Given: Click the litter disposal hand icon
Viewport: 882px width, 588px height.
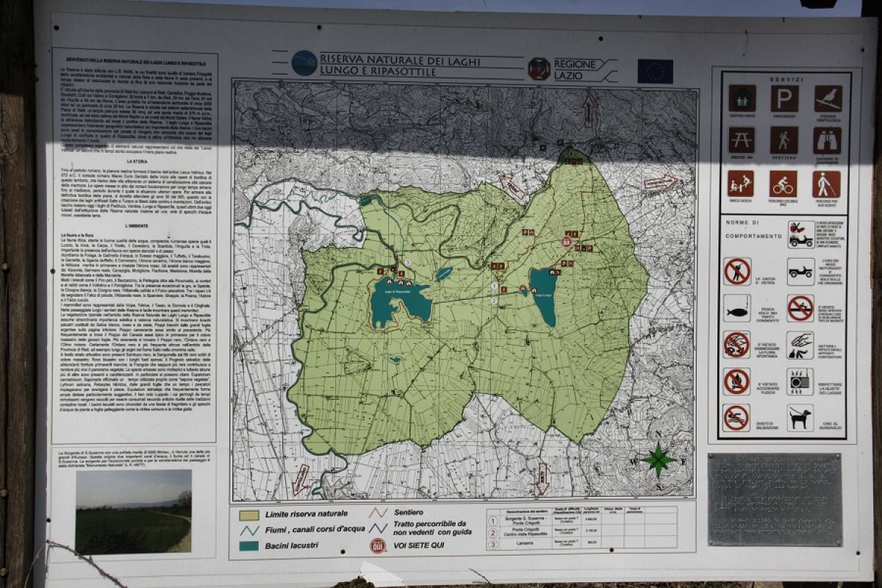Looking at the screenshot, I should coord(801,345).
